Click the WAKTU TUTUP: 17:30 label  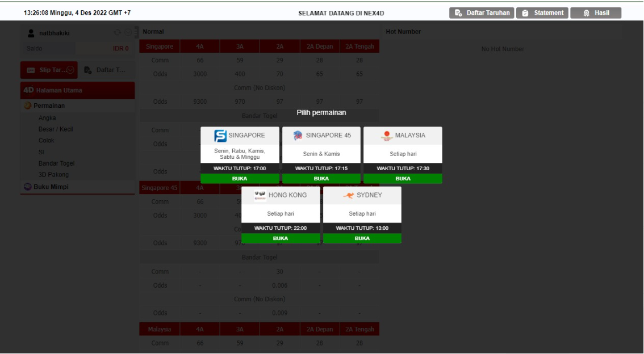click(x=403, y=168)
